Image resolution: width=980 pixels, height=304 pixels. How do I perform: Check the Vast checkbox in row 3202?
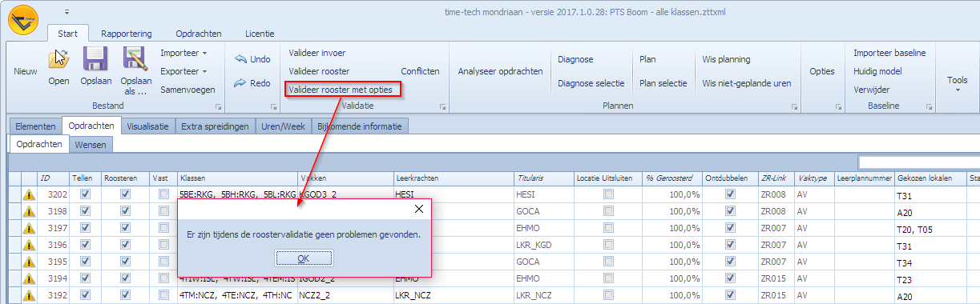click(x=164, y=194)
